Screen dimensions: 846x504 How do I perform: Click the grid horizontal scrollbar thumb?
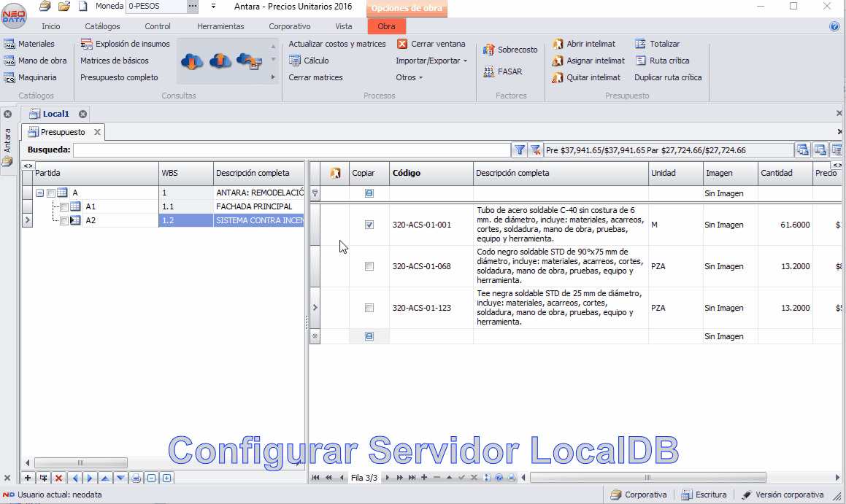tap(648, 478)
